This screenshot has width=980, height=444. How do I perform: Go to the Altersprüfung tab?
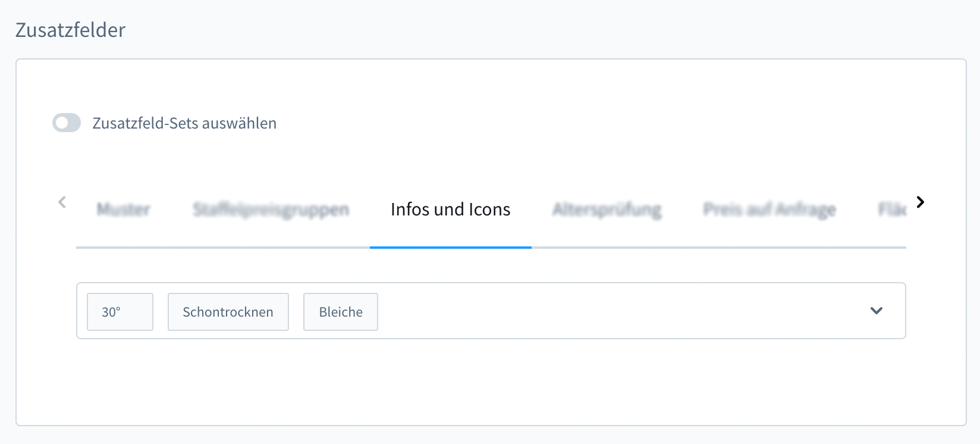click(x=607, y=210)
